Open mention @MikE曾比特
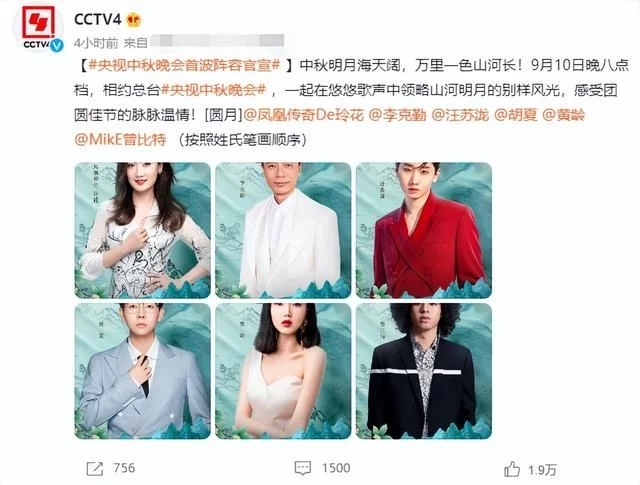Image resolution: width=640 pixels, height=485 pixels. (x=120, y=140)
